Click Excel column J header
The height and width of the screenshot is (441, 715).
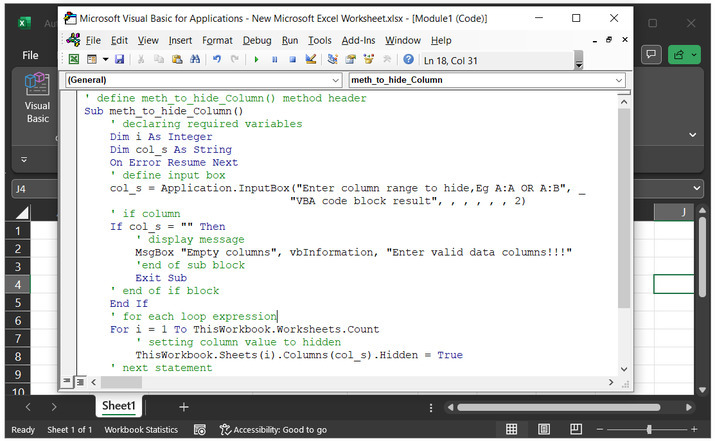click(x=674, y=212)
